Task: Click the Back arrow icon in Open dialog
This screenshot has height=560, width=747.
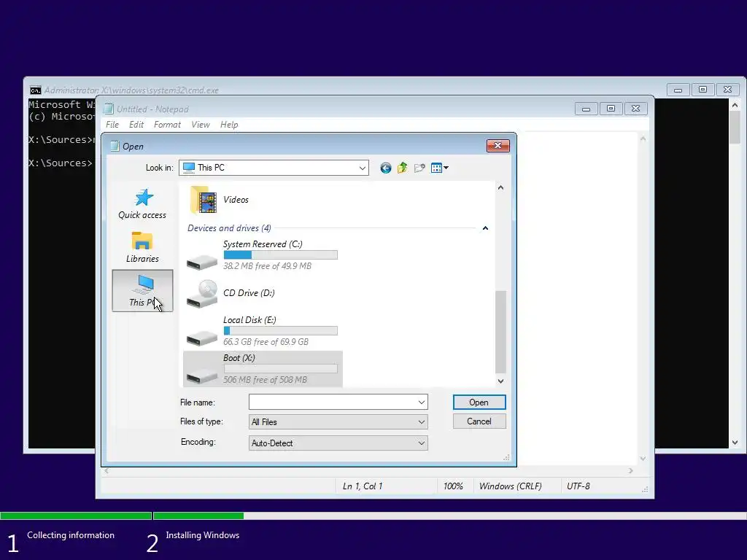Action: click(x=385, y=168)
